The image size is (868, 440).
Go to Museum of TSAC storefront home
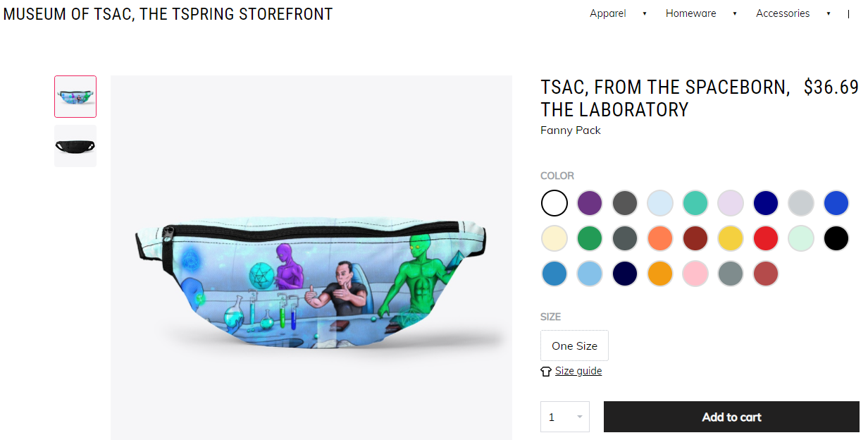[168, 14]
